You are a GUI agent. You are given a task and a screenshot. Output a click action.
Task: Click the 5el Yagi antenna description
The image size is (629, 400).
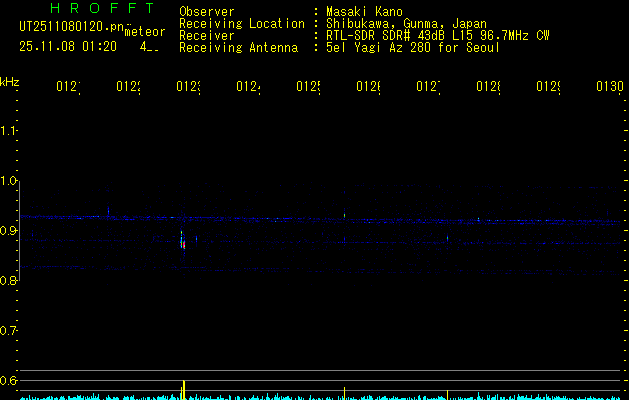(x=412, y=47)
